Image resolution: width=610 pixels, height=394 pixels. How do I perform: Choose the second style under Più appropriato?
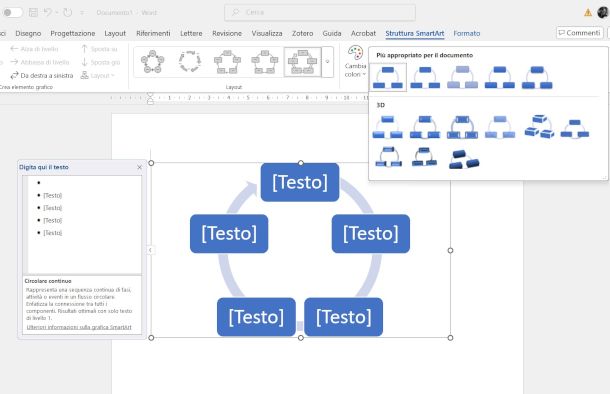point(425,77)
